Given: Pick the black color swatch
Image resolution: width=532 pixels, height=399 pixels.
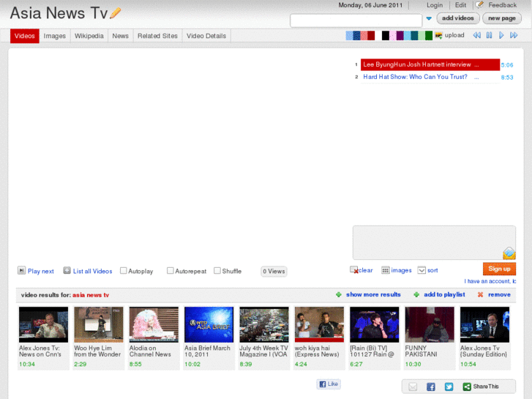Looking at the screenshot, I should (386, 35).
